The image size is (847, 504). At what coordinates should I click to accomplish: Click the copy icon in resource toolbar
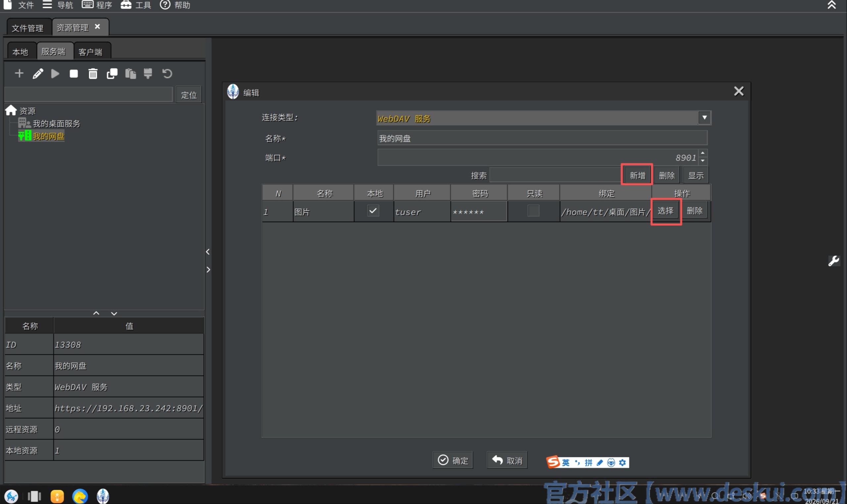tap(112, 73)
